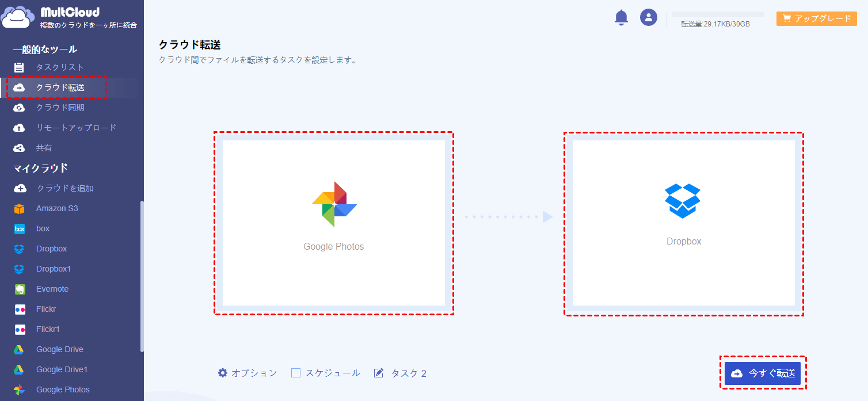Edit the タスク 2 task name
868x401 pixels.
409,373
